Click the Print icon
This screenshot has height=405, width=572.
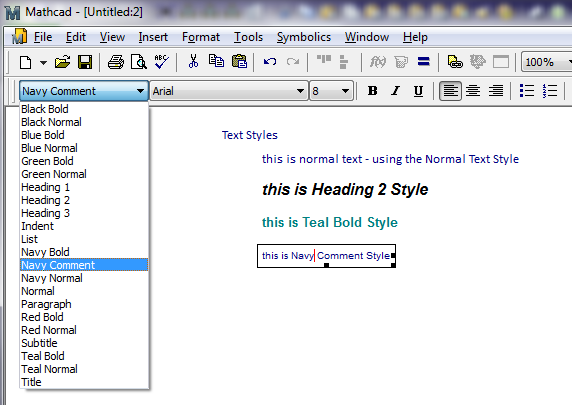point(116,62)
